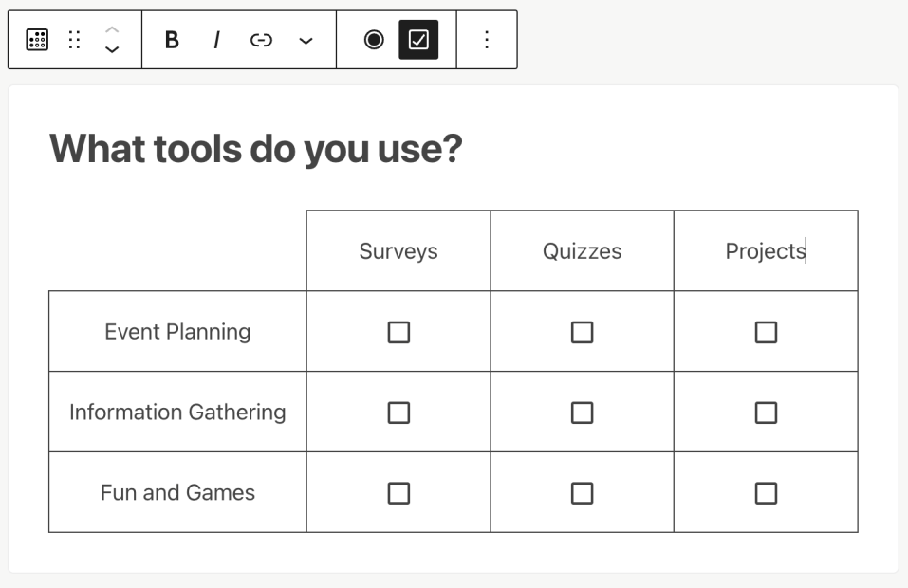Toggle bold formatting
The image size is (908, 588).
pyautogui.click(x=172, y=40)
